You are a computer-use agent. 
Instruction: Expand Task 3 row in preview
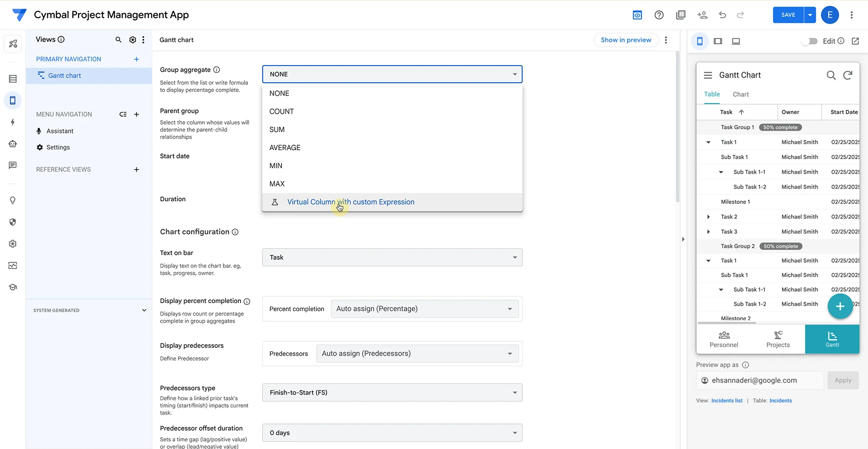click(x=708, y=232)
